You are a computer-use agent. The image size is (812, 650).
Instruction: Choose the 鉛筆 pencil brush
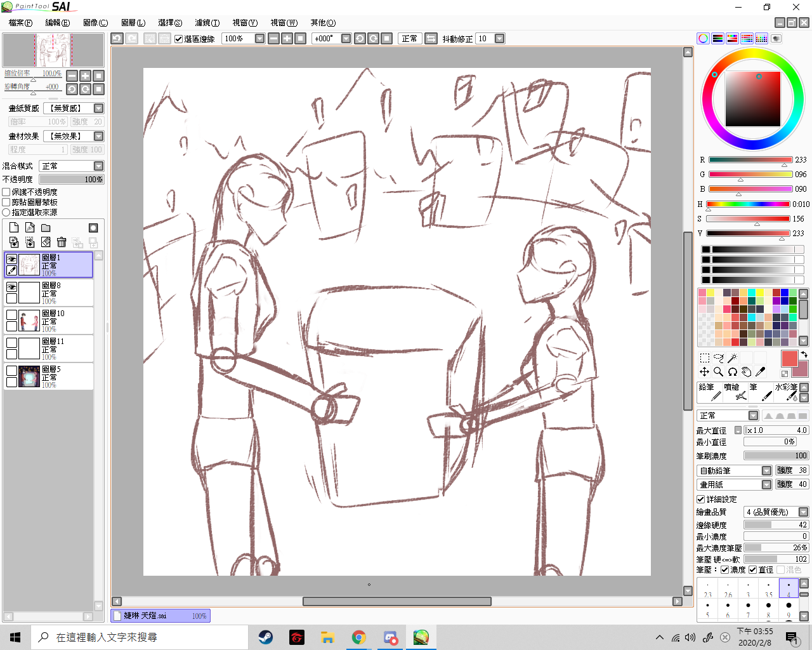pyautogui.click(x=710, y=392)
